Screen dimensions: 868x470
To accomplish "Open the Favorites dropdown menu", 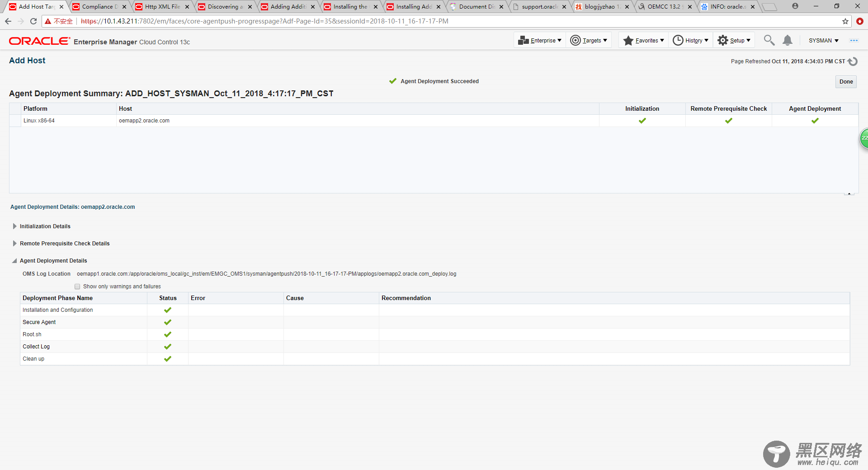I will (x=644, y=40).
